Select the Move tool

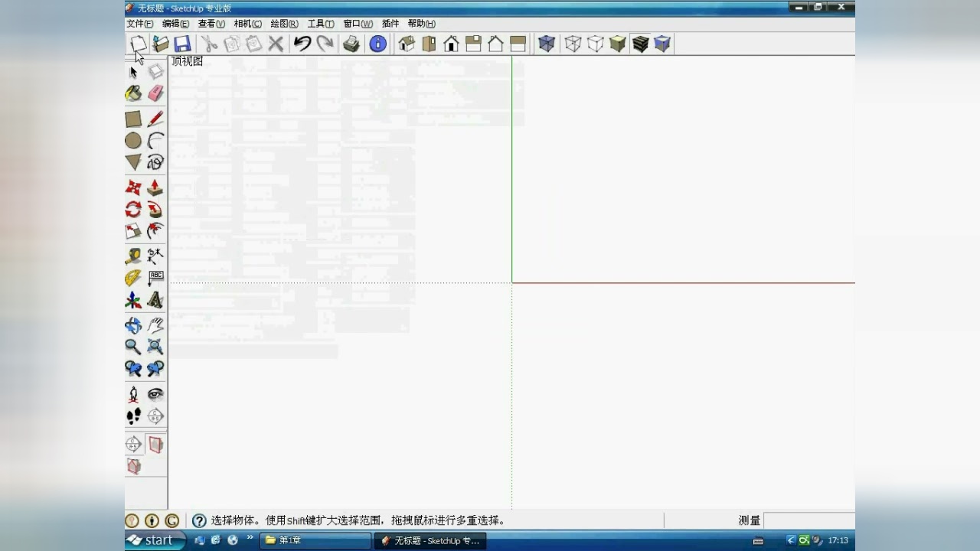click(x=133, y=187)
